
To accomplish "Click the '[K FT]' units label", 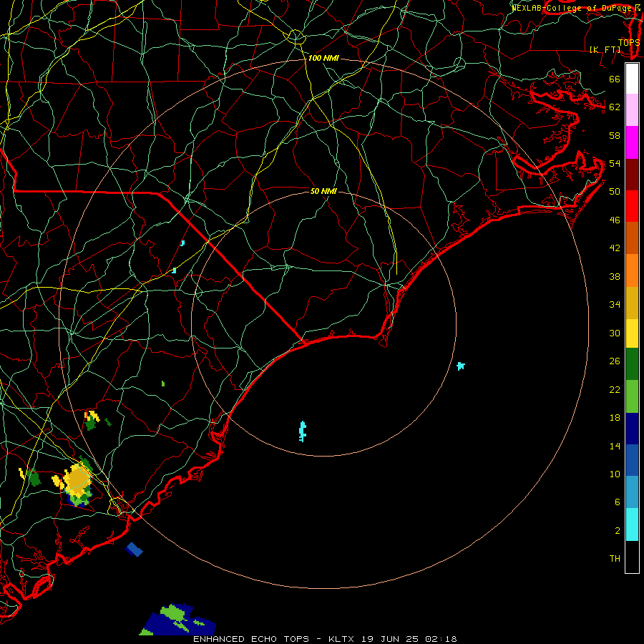I will tap(605, 49).
